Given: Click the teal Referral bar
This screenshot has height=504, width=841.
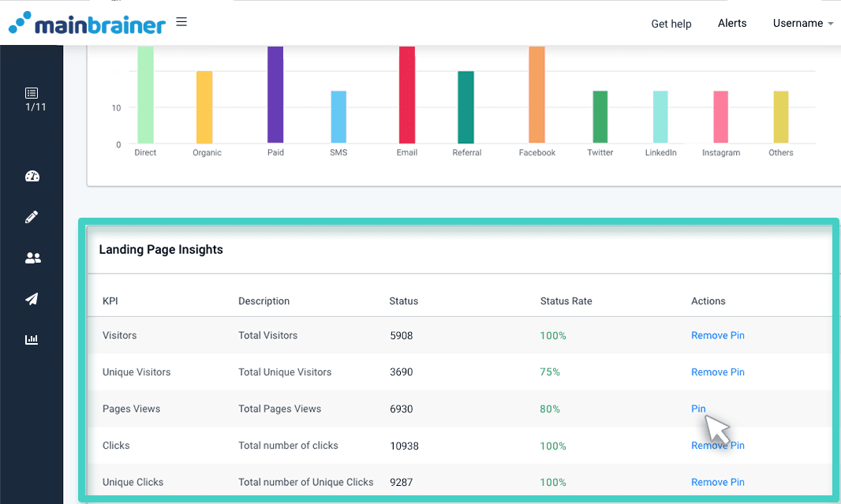Looking at the screenshot, I should pyautogui.click(x=465, y=107).
